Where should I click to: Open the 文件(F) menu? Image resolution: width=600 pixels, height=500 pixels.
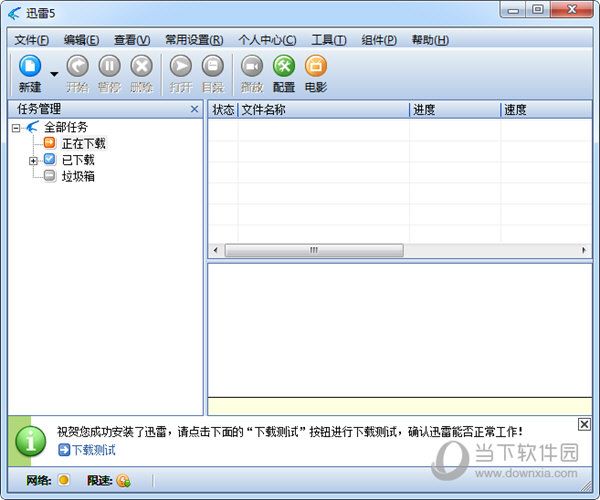[x=32, y=40]
